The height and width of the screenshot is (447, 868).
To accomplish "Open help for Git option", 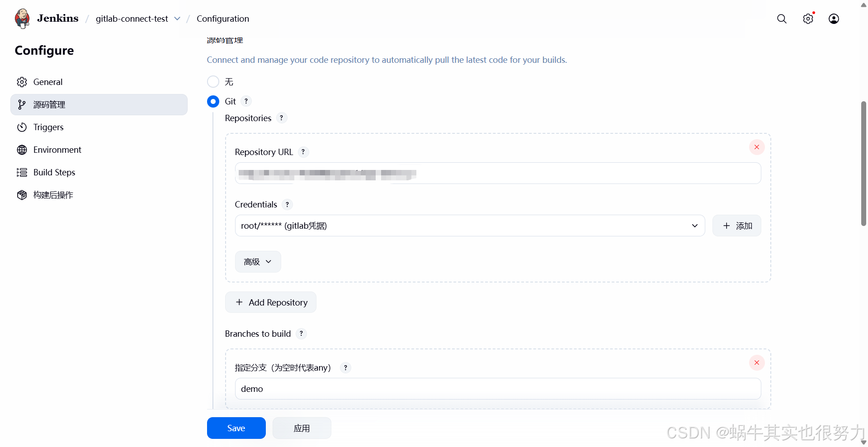I will (246, 101).
